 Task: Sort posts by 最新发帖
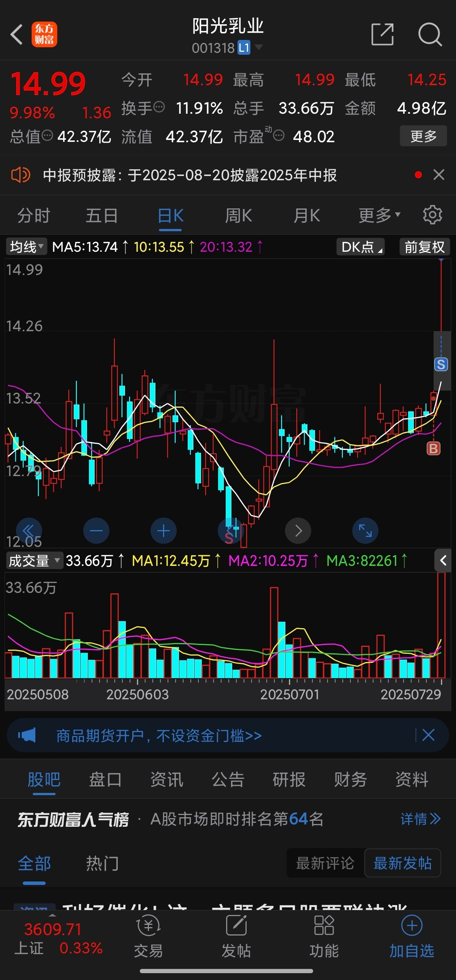pos(402,863)
